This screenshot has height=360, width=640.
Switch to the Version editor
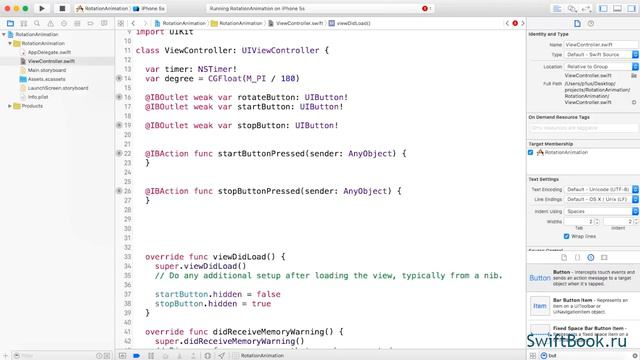[x=587, y=9]
